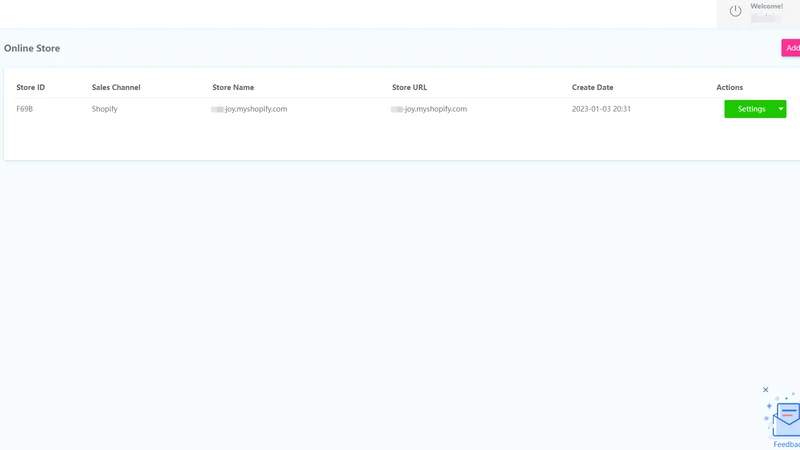Click the pink Add button
The height and width of the screenshot is (450, 800).
point(791,48)
